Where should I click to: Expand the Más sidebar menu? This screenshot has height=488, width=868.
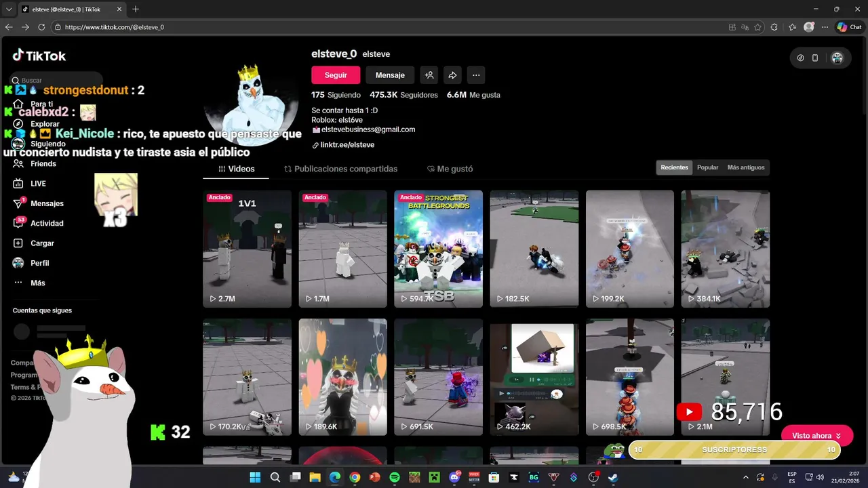tap(29, 283)
